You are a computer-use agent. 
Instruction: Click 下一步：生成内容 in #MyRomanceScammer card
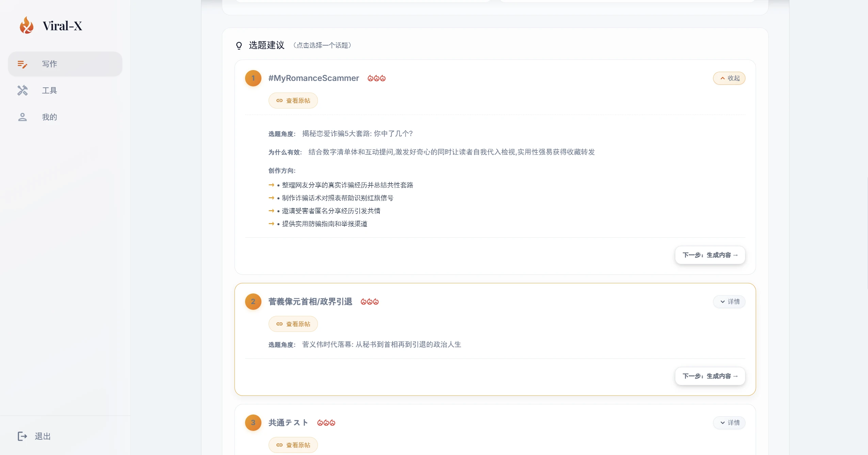(x=710, y=255)
